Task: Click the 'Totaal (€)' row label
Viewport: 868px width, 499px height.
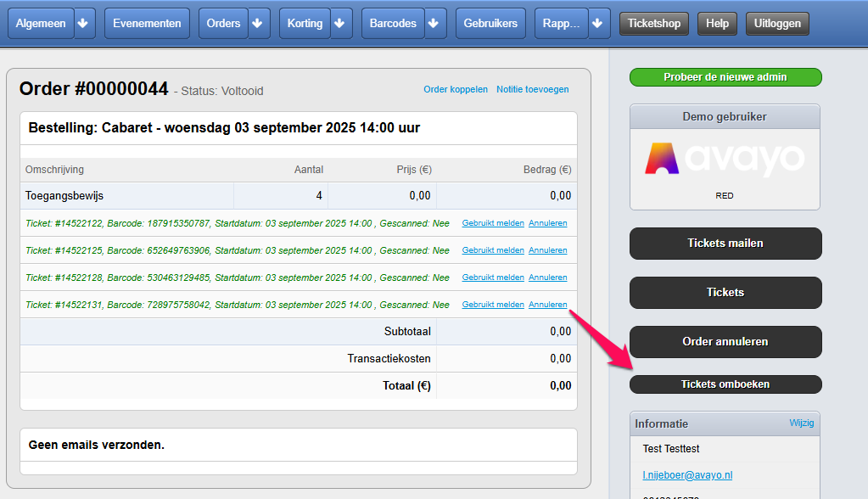Action: click(406, 385)
